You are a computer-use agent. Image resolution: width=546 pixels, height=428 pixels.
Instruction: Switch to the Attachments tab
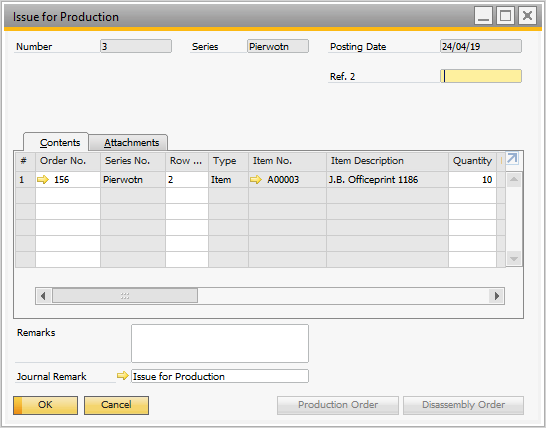[x=128, y=142]
